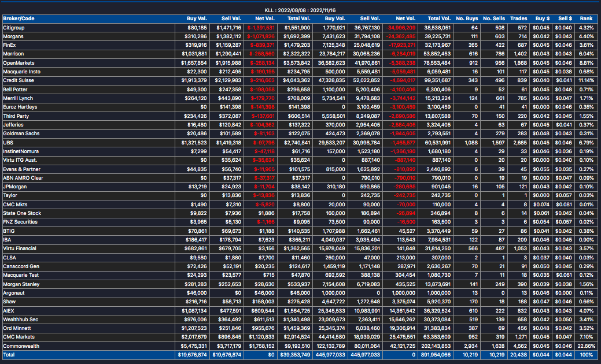Select the State One Stock broker name

pyautogui.click(x=22, y=213)
